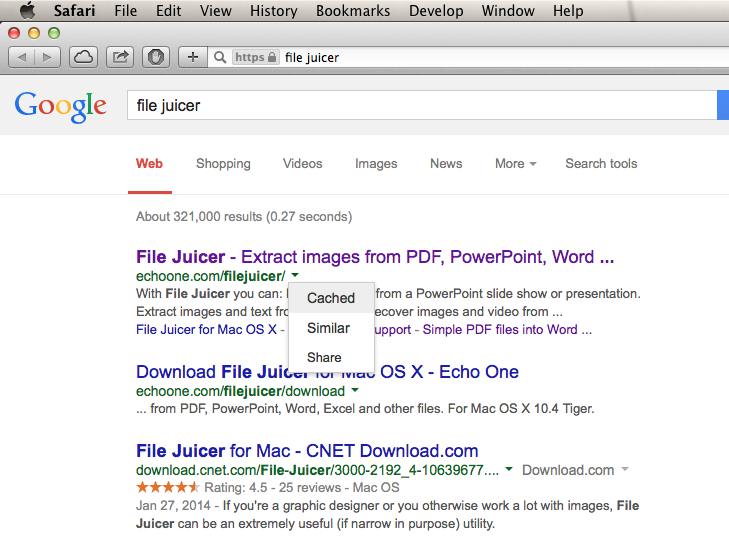This screenshot has width=729, height=541.
Task: Open the Safari menu
Action: click(74, 10)
